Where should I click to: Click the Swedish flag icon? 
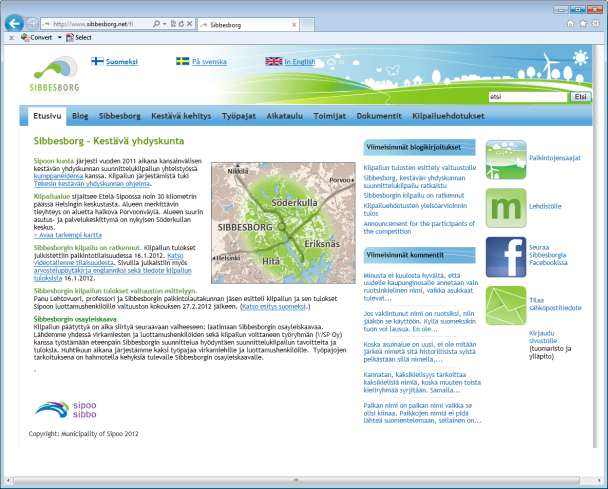pos(183,61)
